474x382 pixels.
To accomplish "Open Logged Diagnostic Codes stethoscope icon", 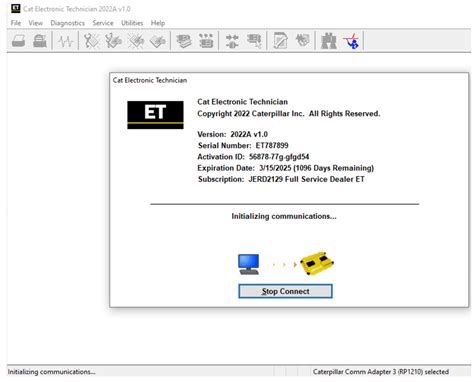I will 113,41.
